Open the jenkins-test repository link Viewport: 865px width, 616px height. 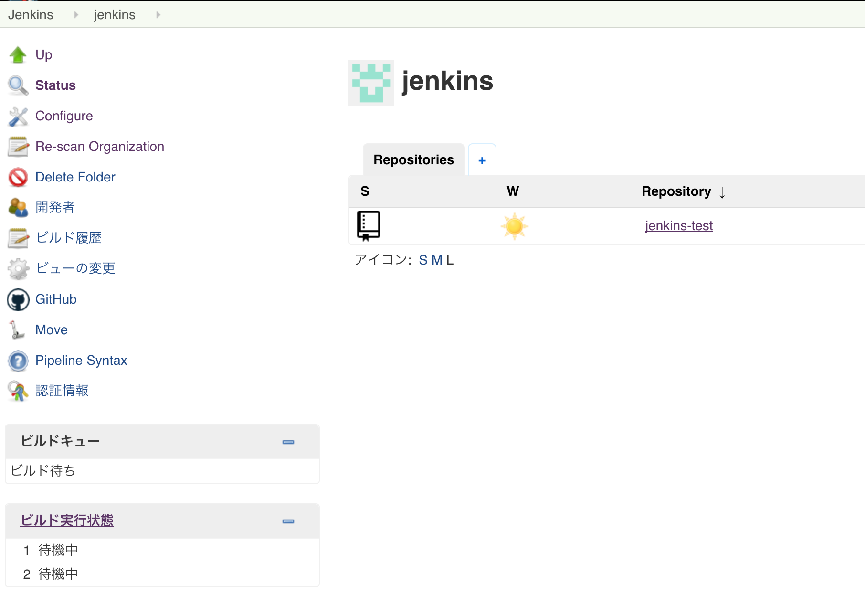679,225
